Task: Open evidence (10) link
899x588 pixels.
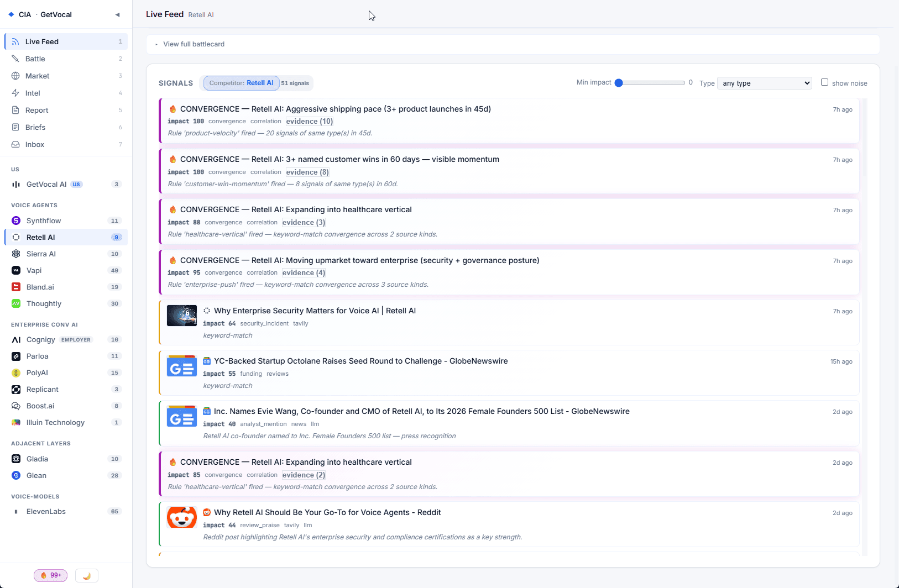Action: pos(310,122)
